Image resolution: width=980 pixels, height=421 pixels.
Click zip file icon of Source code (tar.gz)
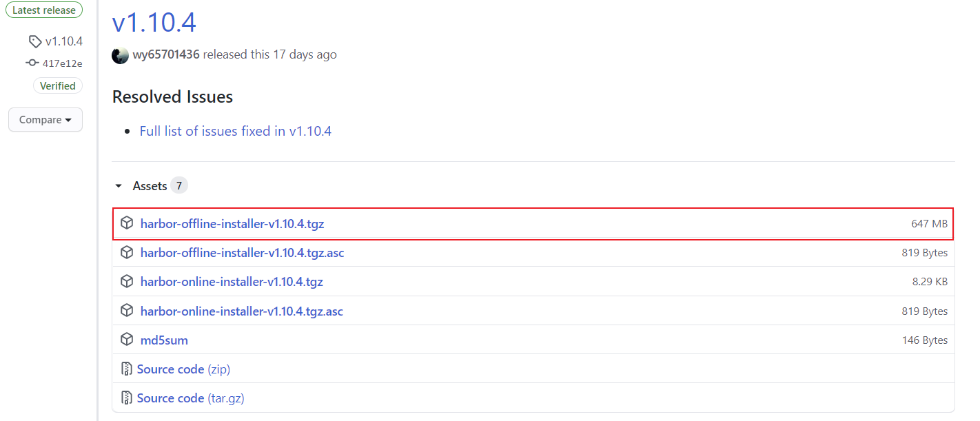(x=127, y=398)
